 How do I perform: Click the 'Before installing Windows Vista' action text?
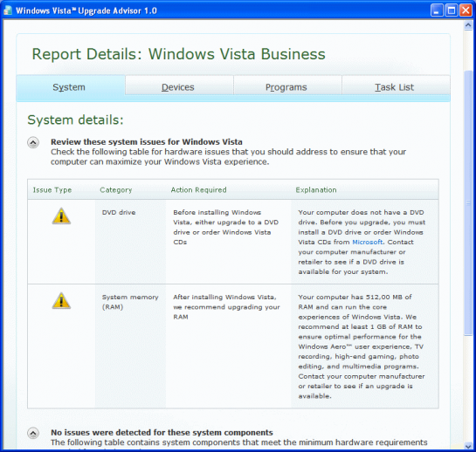[226, 227]
